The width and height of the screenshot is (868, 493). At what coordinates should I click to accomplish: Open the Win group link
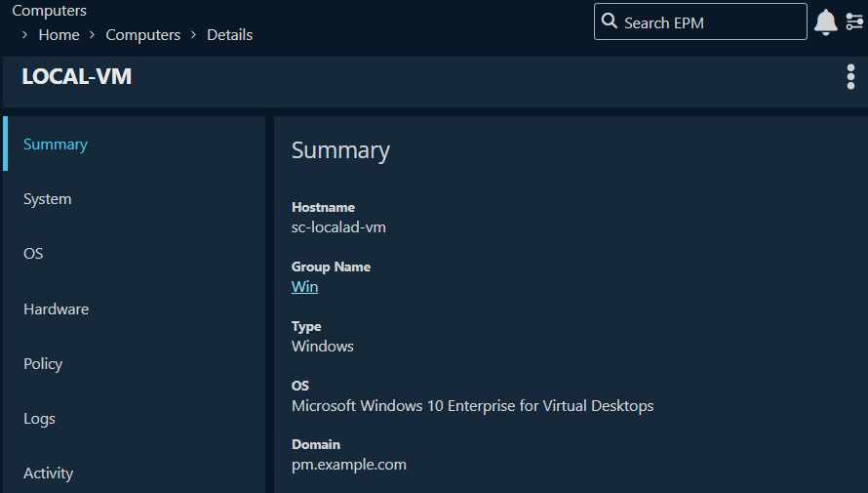point(304,287)
